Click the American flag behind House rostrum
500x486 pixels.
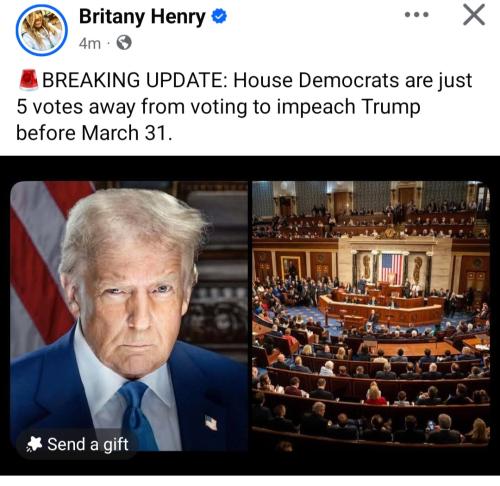click(x=391, y=268)
